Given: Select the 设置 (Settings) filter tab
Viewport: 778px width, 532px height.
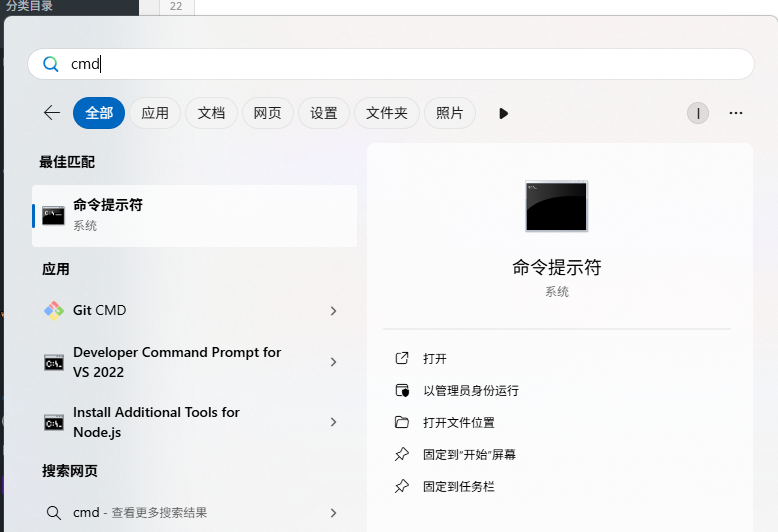Looking at the screenshot, I should (x=323, y=113).
